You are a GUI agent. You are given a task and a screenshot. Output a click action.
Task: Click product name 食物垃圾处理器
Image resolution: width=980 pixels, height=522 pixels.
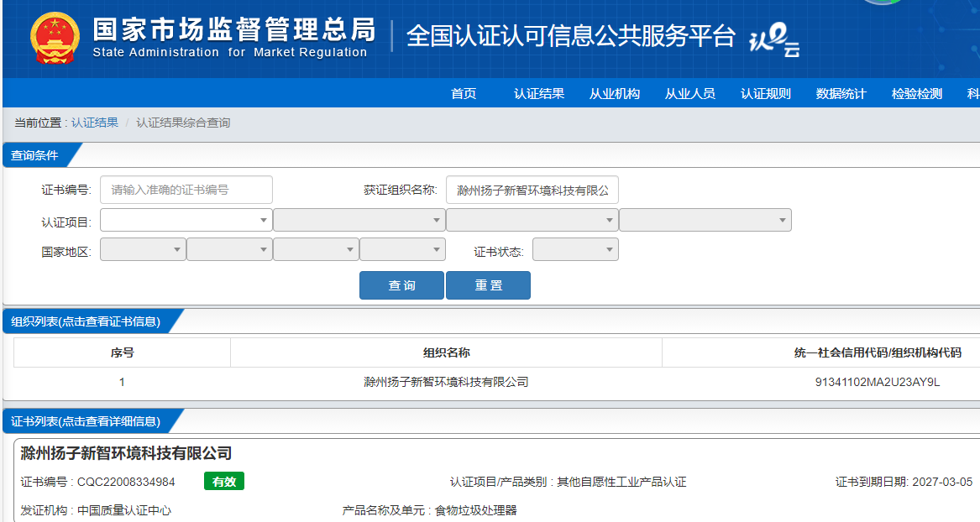(x=475, y=510)
